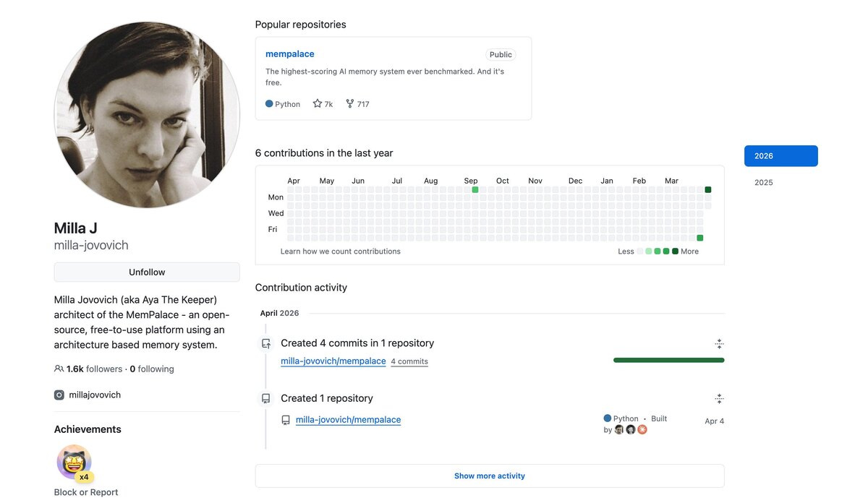Select the 2026 year tab
Image resolution: width=868 pixels, height=503 pixels.
tap(780, 156)
